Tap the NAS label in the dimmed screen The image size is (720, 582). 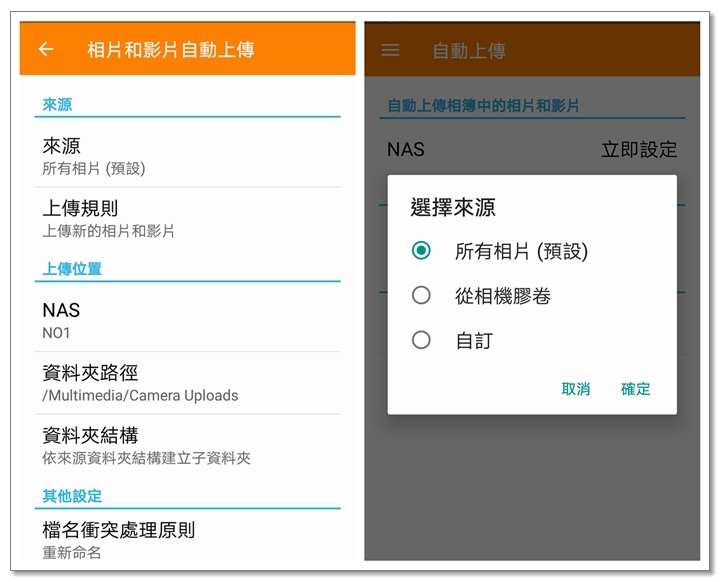coord(406,149)
